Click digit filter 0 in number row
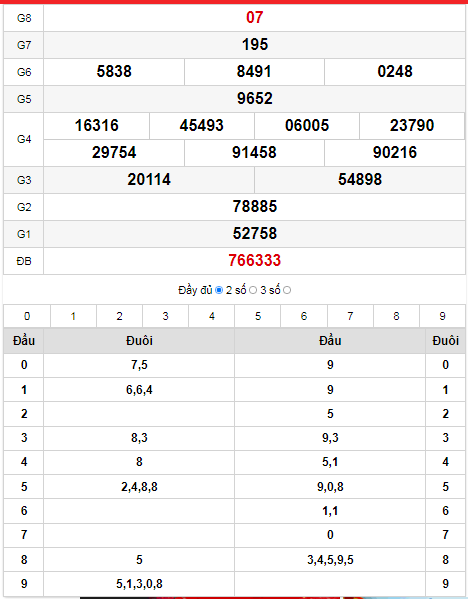Viewport: 468px width, 599px height. (27, 316)
